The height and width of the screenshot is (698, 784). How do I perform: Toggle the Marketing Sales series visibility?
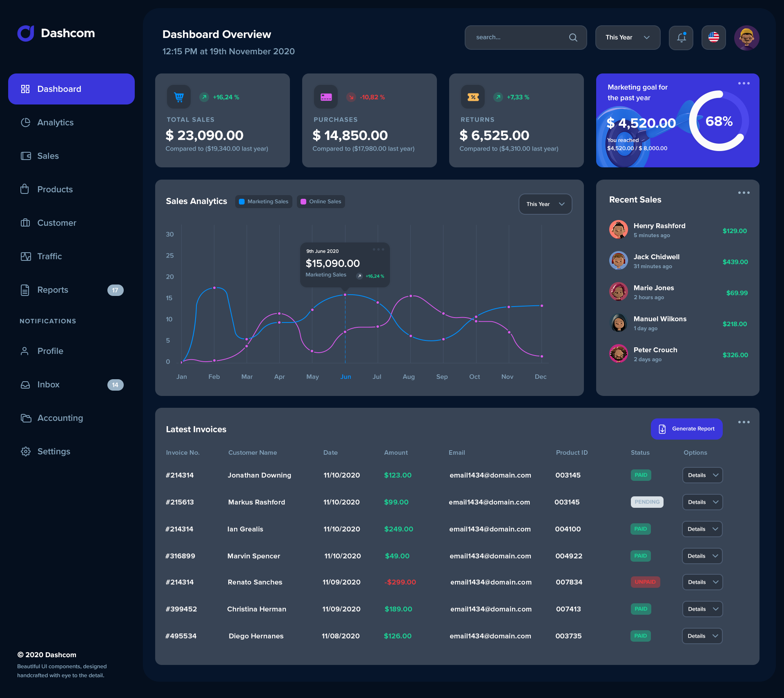coord(263,201)
